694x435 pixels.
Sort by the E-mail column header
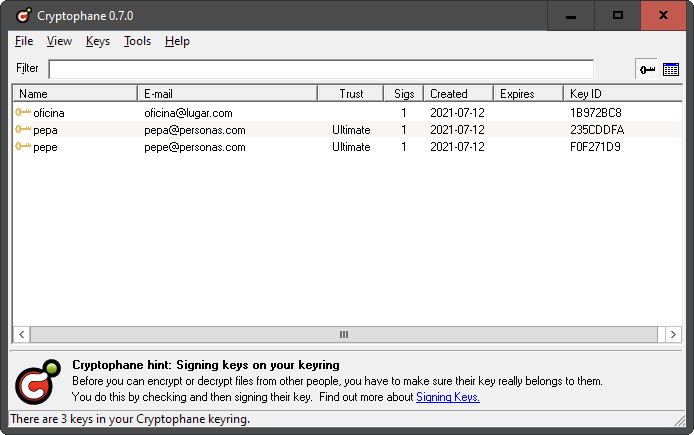click(227, 94)
